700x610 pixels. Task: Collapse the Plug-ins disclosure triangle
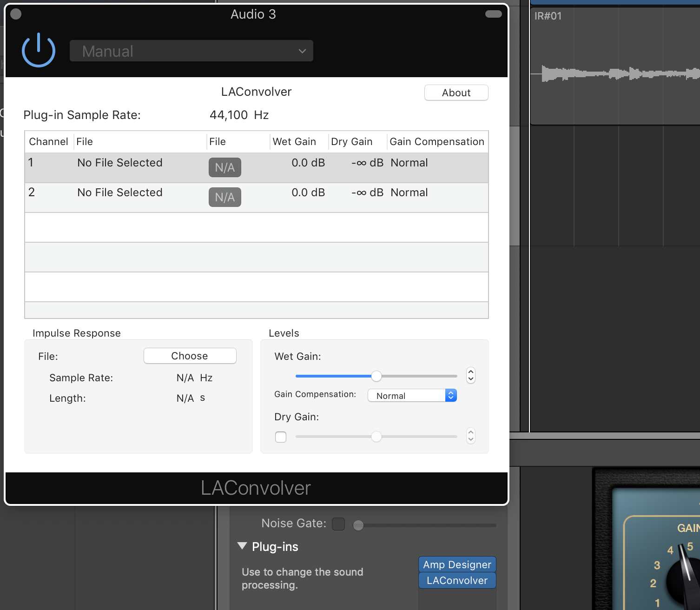pos(242,546)
